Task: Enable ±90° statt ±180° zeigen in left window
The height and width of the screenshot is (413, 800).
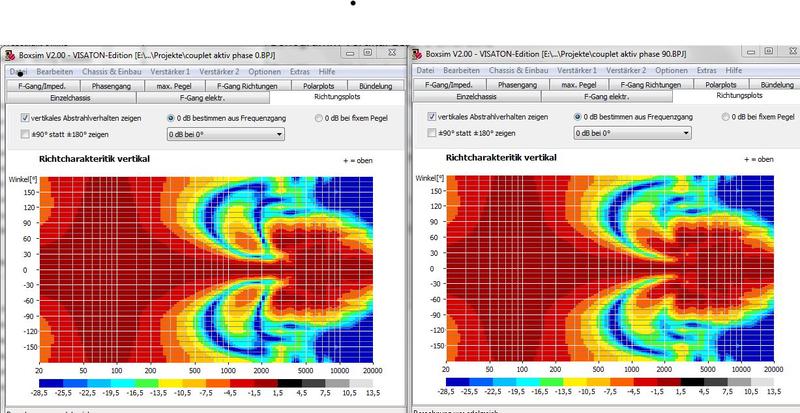Action: (x=25, y=135)
